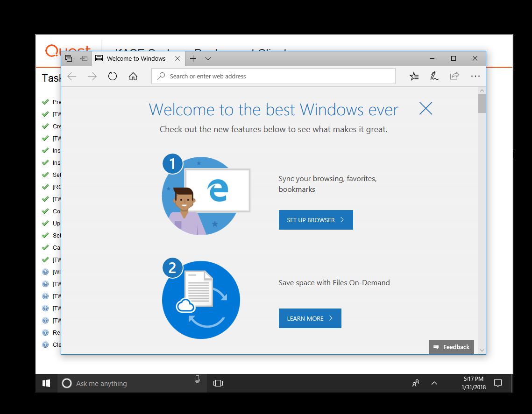Open the Feedback button

click(451, 347)
